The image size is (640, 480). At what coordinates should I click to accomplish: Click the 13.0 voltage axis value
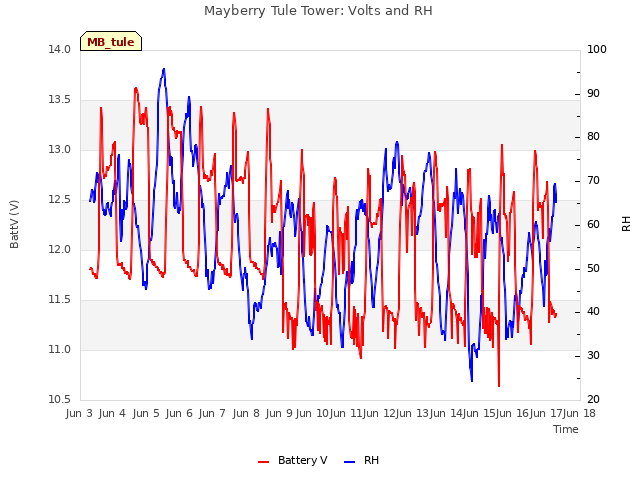(x=59, y=149)
